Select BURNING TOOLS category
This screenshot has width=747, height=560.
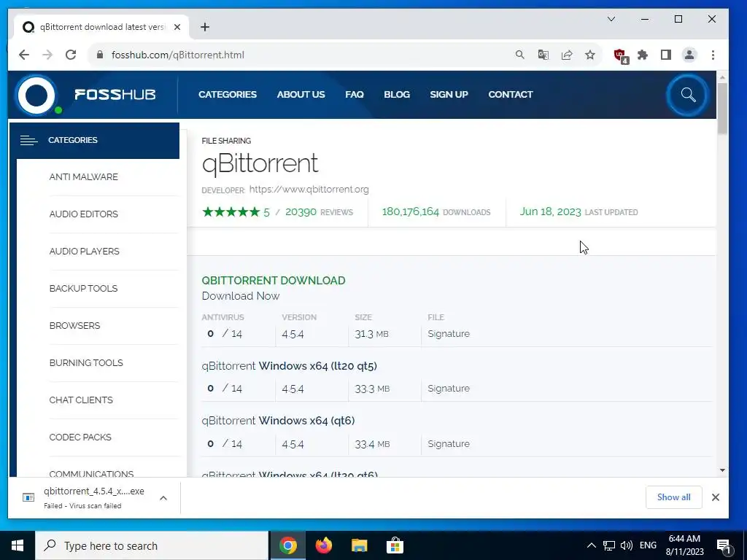pyautogui.click(x=86, y=362)
